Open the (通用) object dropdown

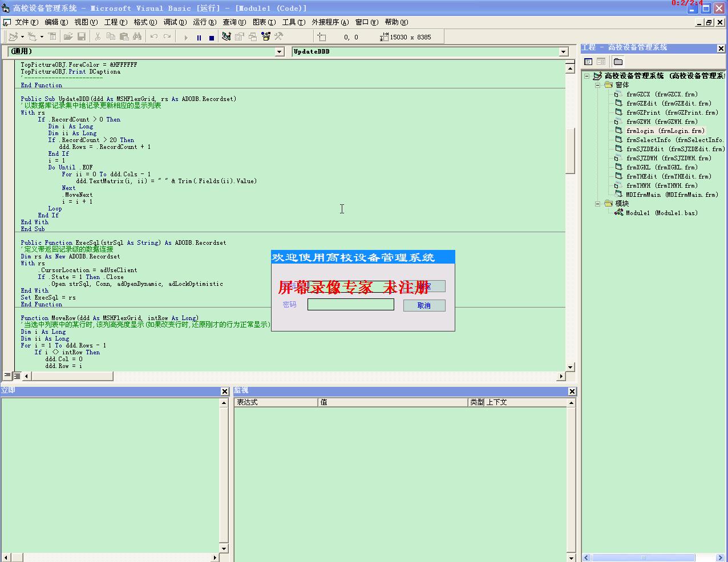(280, 52)
